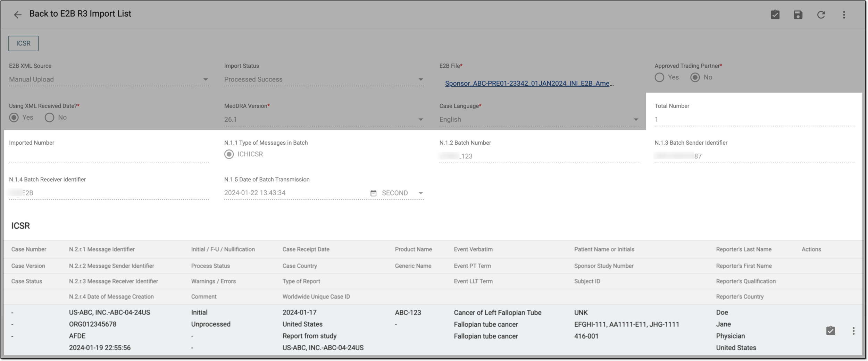Image resolution: width=868 pixels, height=361 pixels.
Task: Select No for Using XML Received Date
Action: click(x=49, y=118)
